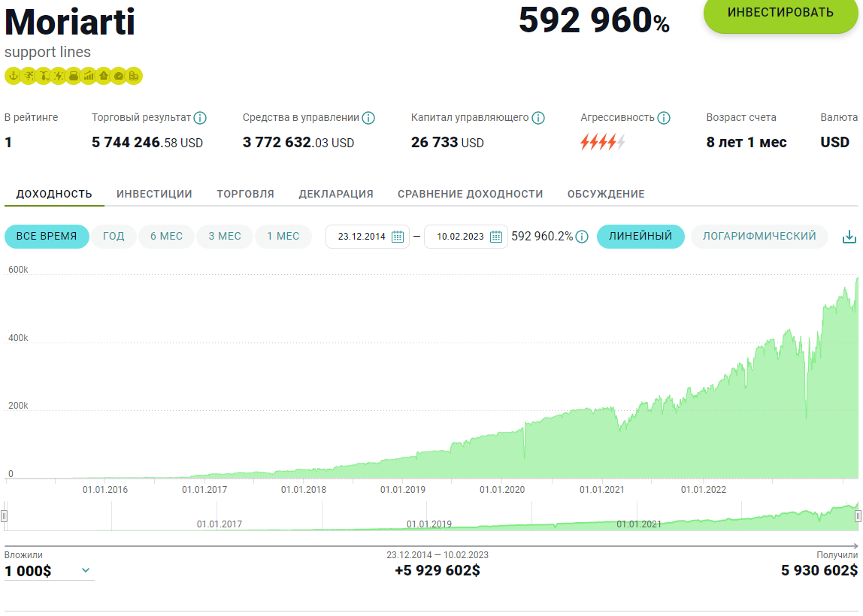Screen dimensions: 863x616
Task: Click the speedometer gauge badge icon
Action: coord(119,76)
